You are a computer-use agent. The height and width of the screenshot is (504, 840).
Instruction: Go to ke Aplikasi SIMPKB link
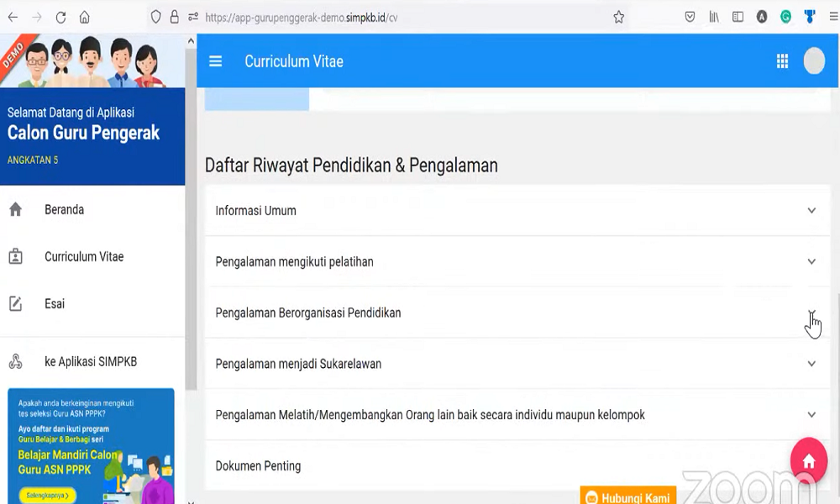[x=90, y=362]
